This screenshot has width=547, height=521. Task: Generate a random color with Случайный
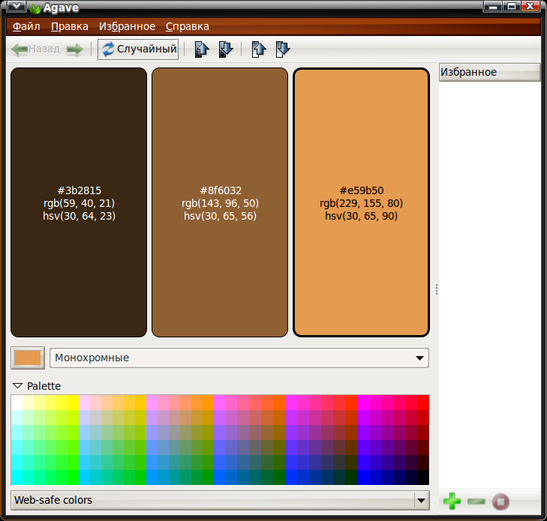pos(138,49)
